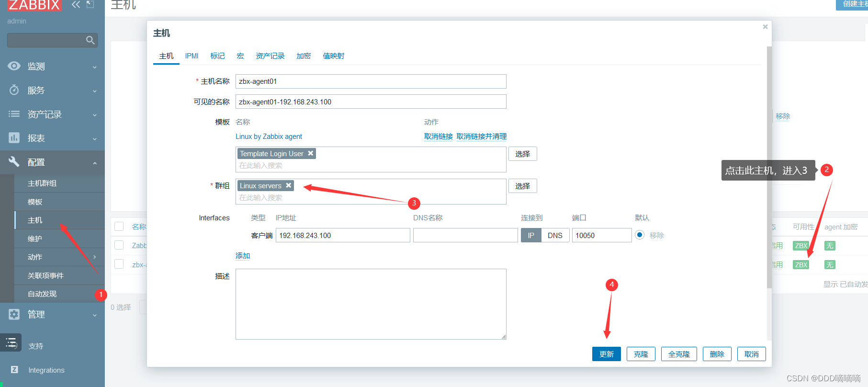Click 添加 to add an interface
The height and width of the screenshot is (387, 868).
(x=243, y=256)
